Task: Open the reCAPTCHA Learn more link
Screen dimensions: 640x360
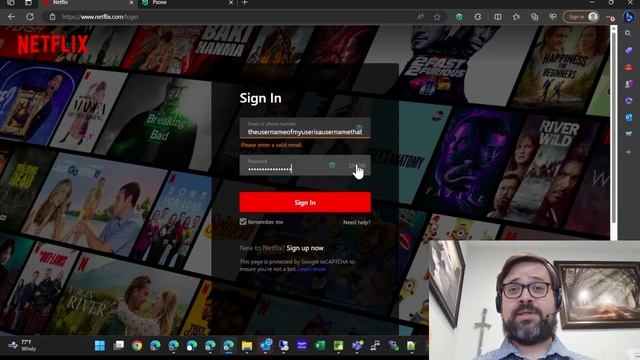Action: [312, 269]
